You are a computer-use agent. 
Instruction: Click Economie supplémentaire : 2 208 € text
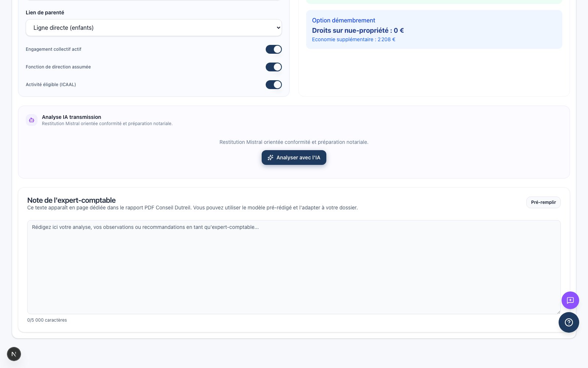[x=354, y=39]
